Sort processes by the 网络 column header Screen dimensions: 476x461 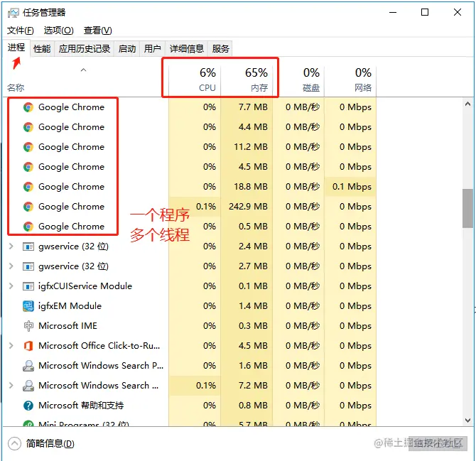(x=350, y=80)
